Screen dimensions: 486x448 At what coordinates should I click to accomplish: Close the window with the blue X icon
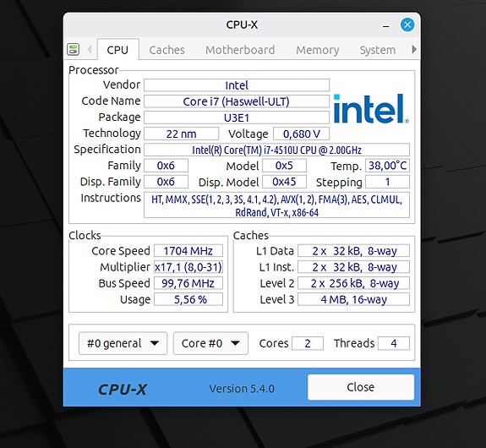[x=407, y=25]
